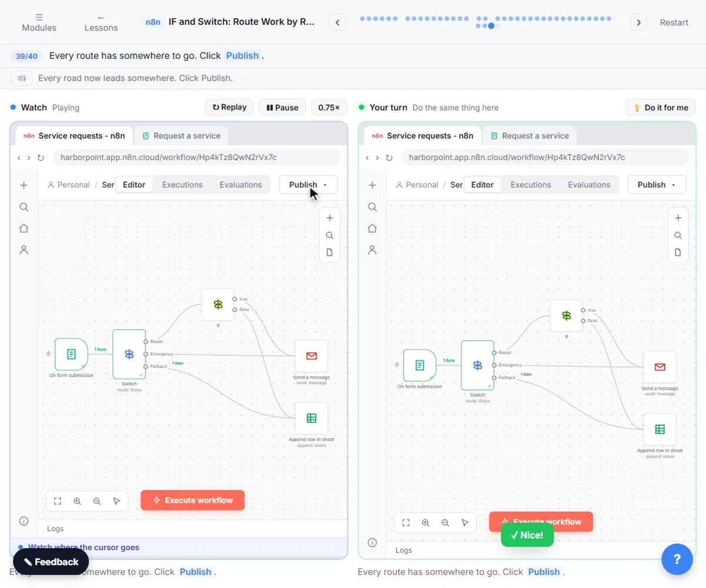
Task: Click fit-to-view icon in Your turn pane
Action: point(406,522)
